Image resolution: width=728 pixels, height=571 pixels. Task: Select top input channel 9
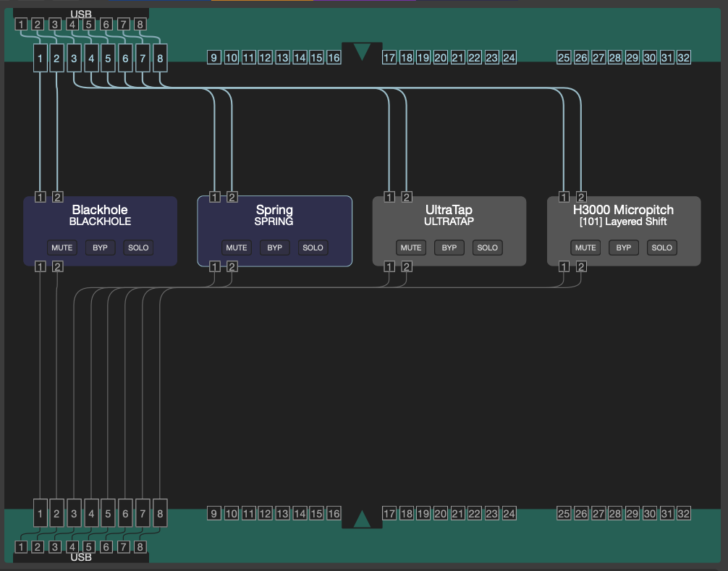click(214, 58)
